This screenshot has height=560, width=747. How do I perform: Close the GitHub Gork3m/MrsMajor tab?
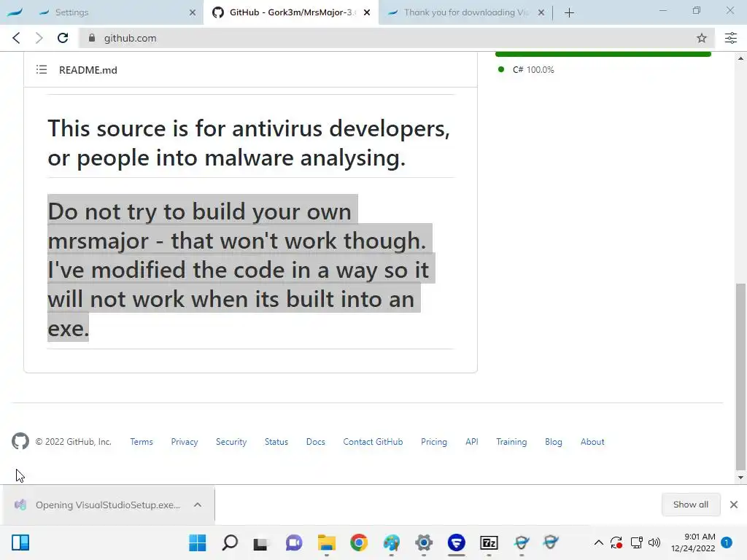click(x=367, y=12)
